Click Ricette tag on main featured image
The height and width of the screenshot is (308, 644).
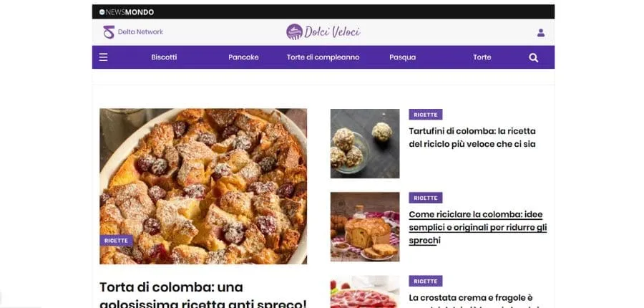(x=116, y=241)
